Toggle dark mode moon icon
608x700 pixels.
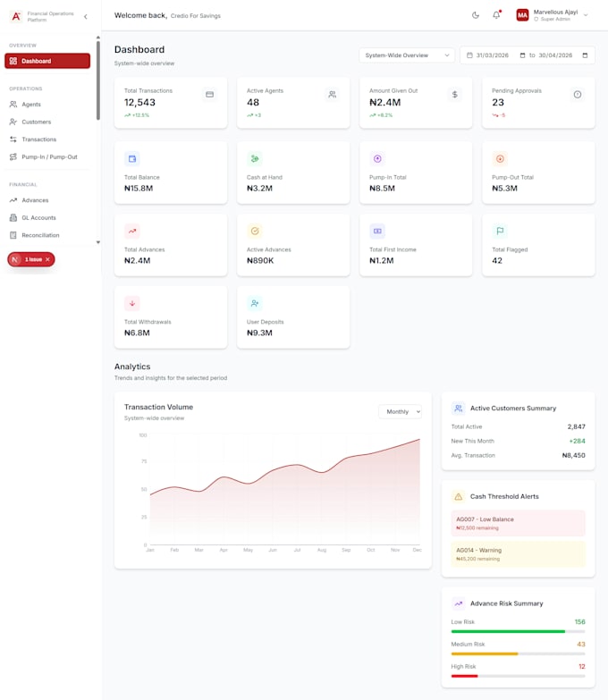point(476,15)
